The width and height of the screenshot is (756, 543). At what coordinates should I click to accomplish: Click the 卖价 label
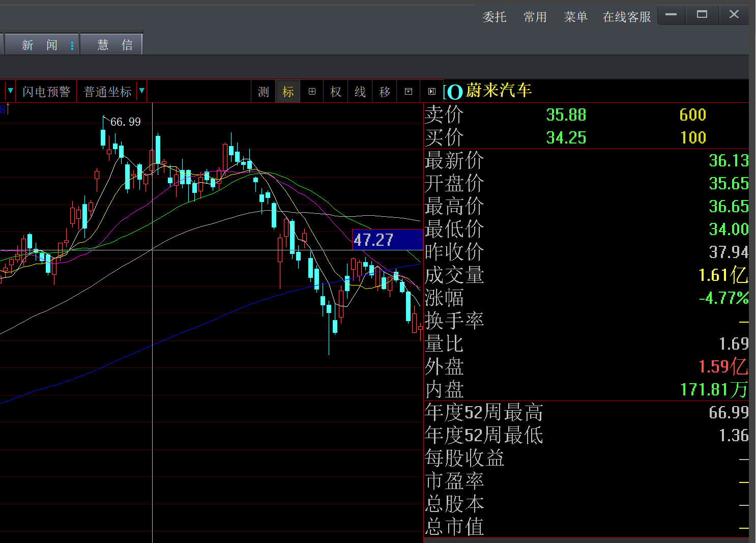click(x=444, y=115)
